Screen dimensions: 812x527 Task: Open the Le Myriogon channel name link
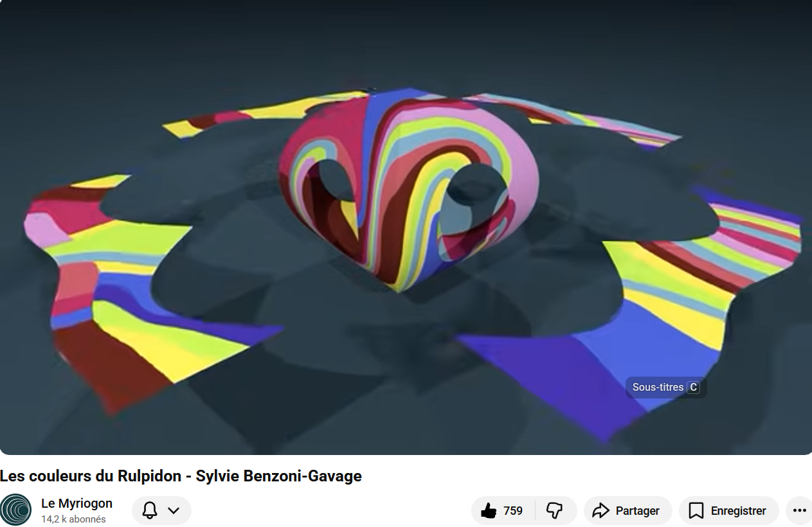coord(77,503)
